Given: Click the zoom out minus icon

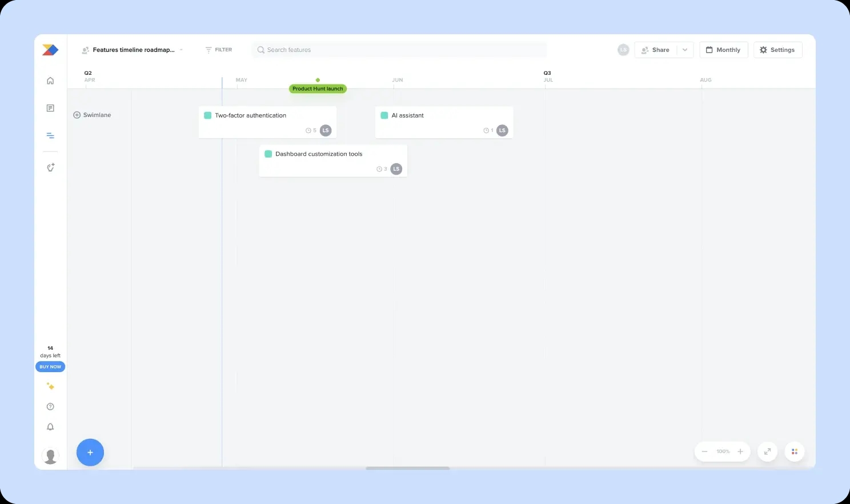Looking at the screenshot, I should [x=704, y=451].
